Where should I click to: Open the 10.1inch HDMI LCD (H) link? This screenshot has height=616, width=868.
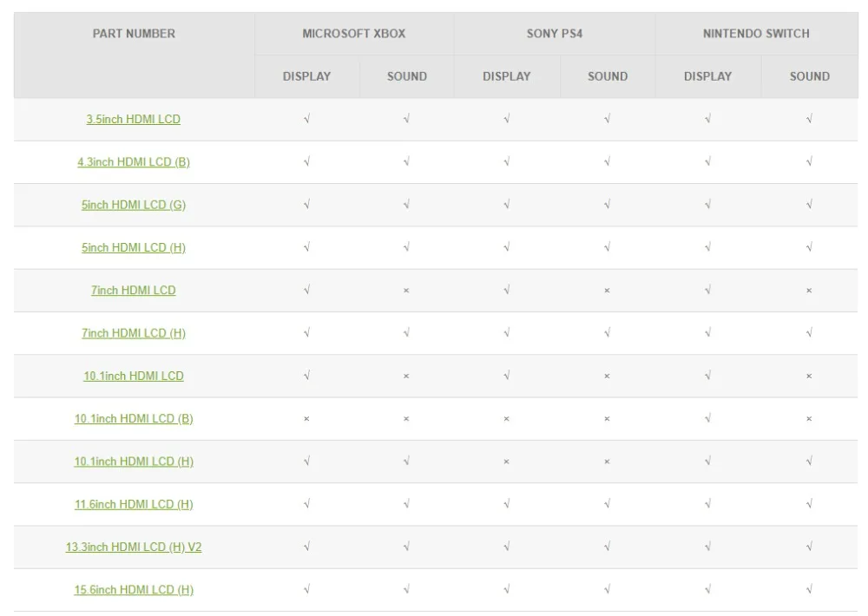point(134,461)
